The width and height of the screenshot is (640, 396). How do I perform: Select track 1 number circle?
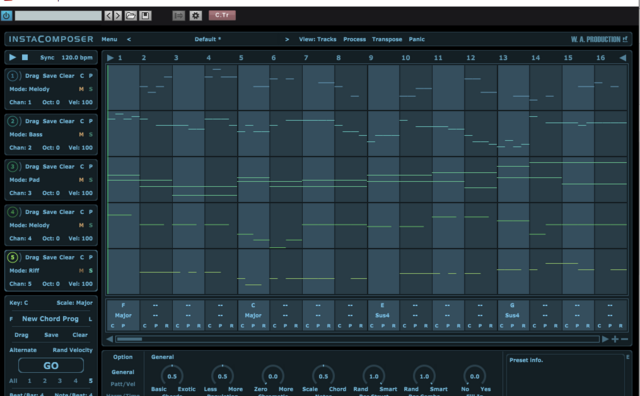click(13, 76)
